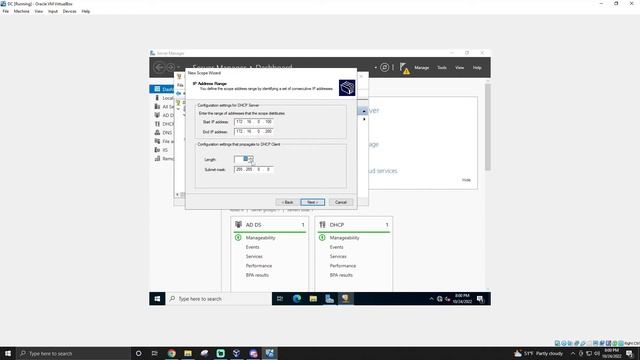The height and width of the screenshot is (360, 640).
Task: Open Events in the DHCP tile
Action: (336, 247)
